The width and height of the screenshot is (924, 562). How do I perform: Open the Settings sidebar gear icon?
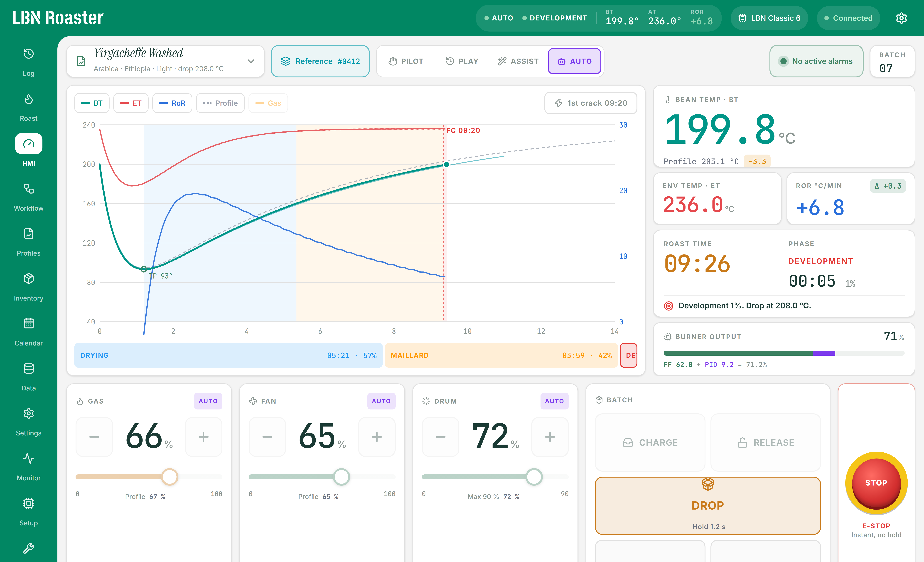pos(29,413)
